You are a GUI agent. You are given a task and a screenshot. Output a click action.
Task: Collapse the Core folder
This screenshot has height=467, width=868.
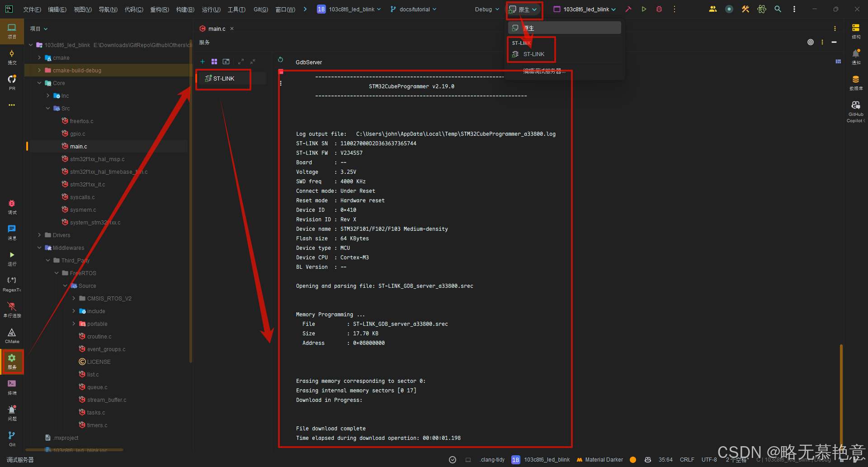click(39, 83)
